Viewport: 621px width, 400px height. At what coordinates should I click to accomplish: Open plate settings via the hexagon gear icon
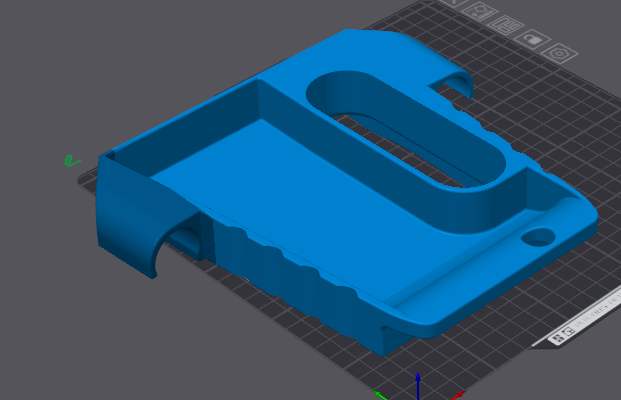562,51
